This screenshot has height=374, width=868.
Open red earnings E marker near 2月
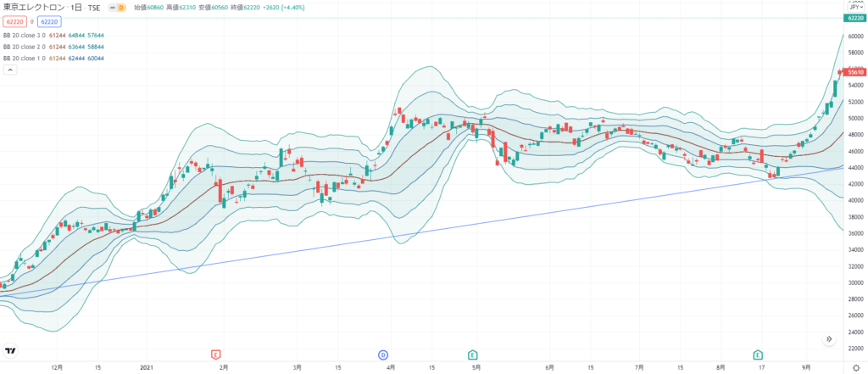[x=216, y=354]
